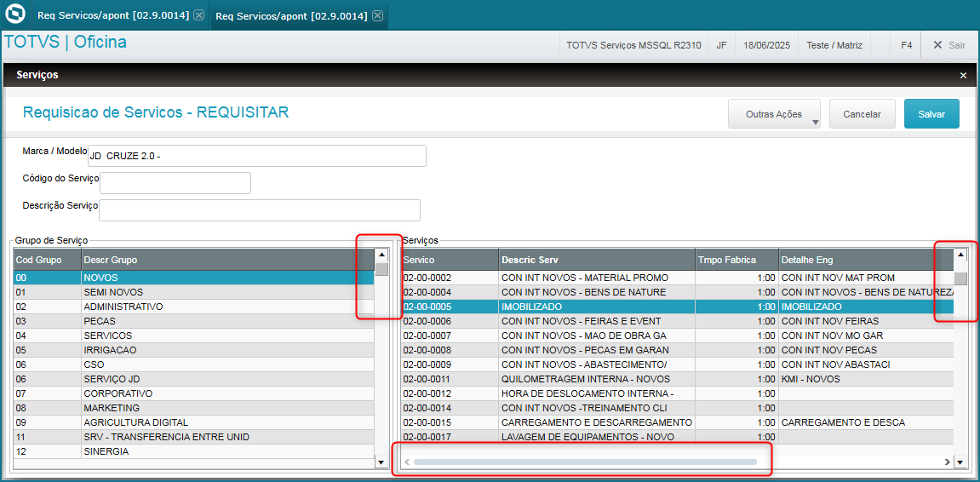
Task: Select service CON INT NOVOS - BENS DE NATURE
Action: [x=677, y=292]
